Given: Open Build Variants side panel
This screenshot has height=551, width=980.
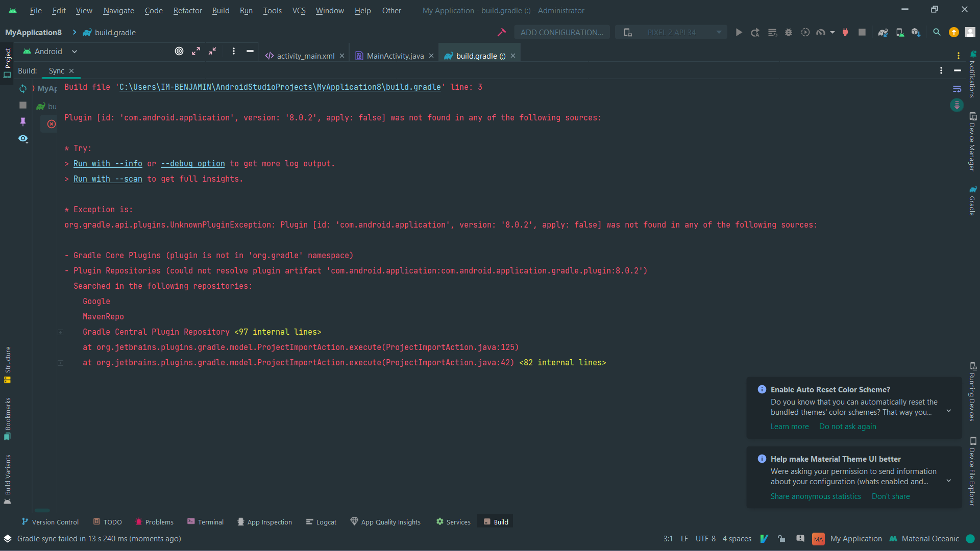Looking at the screenshot, I should (7, 479).
